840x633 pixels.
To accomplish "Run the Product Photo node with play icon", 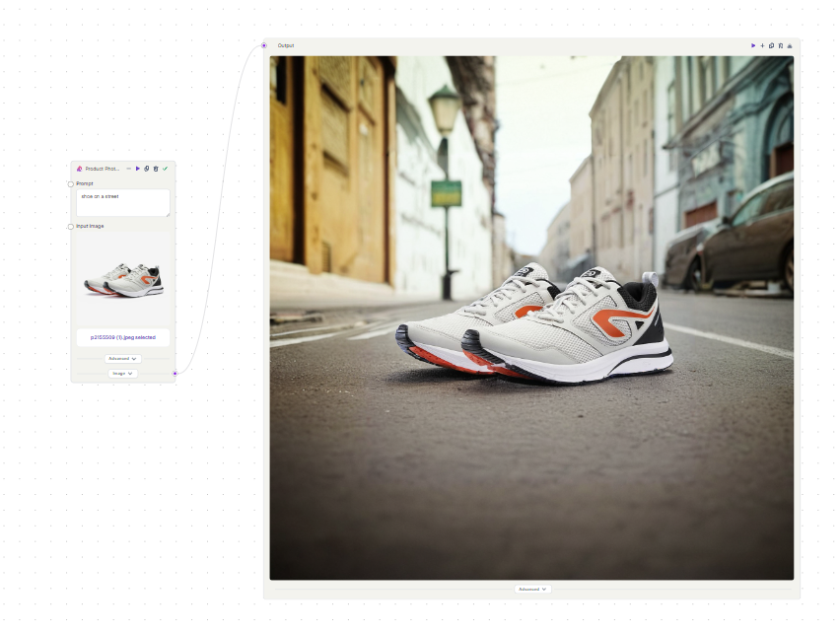I will (138, 169).
